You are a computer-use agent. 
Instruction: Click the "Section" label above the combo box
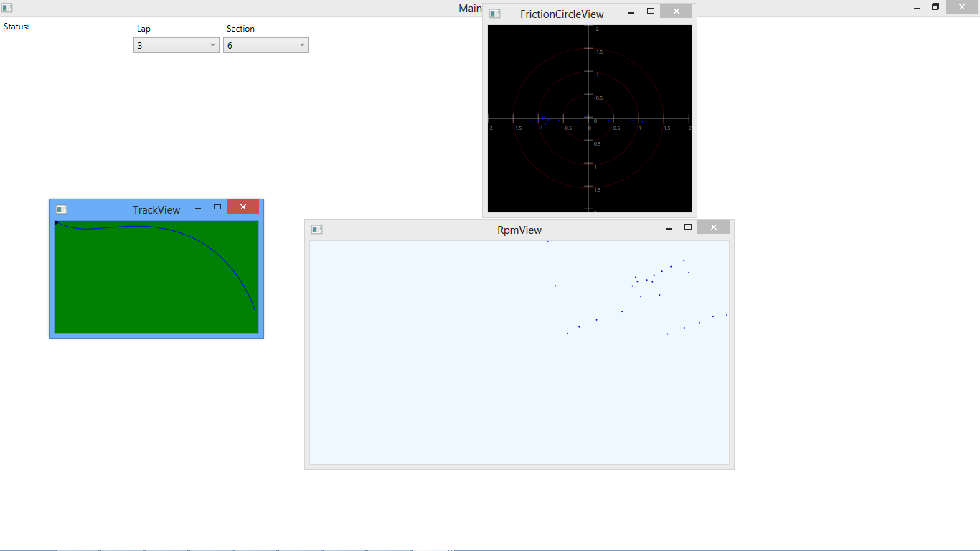tap(240, 29)
